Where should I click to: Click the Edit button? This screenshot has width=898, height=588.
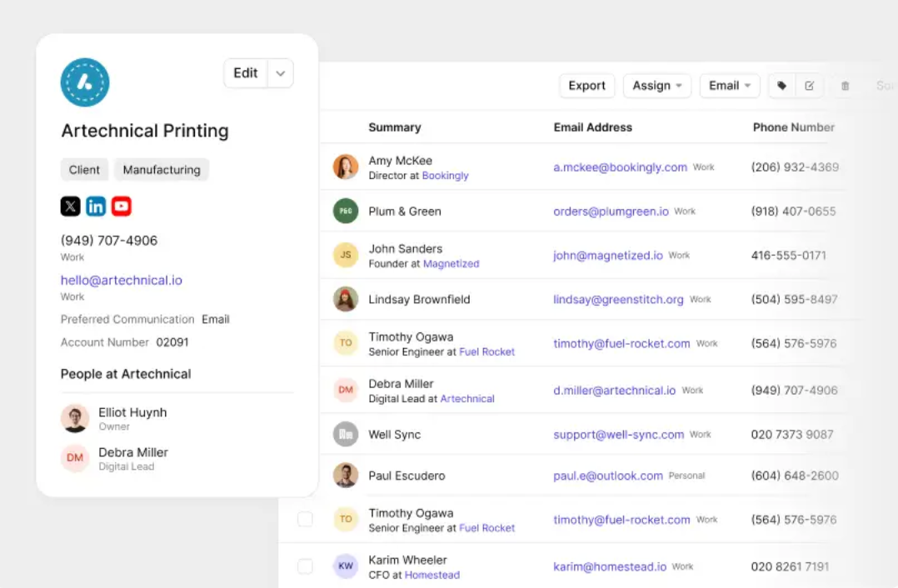(246, 73)
